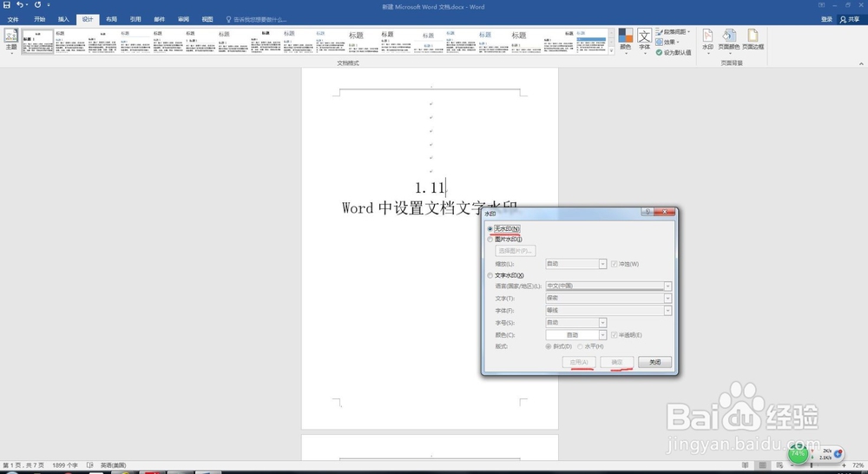This screenshot has width=868, height=474.
Task: Switch to read mode view icon
Action: (745, 465)
